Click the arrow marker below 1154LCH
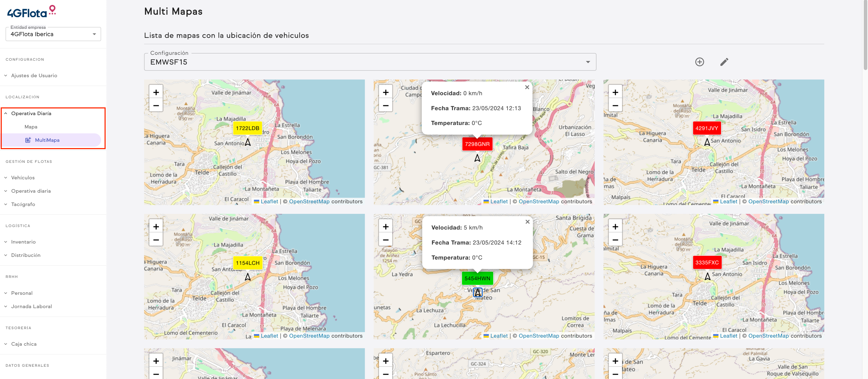Image resolution: width=868 pixels, height=379 pixels. pos(248,277)
